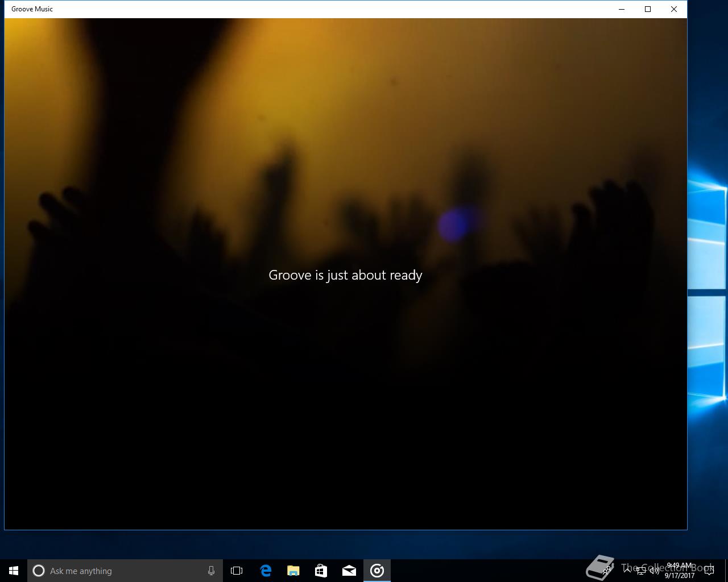Open the Mail app from the taskbar
The height and width of the screenshot is (582, 728).
(349, 571)
